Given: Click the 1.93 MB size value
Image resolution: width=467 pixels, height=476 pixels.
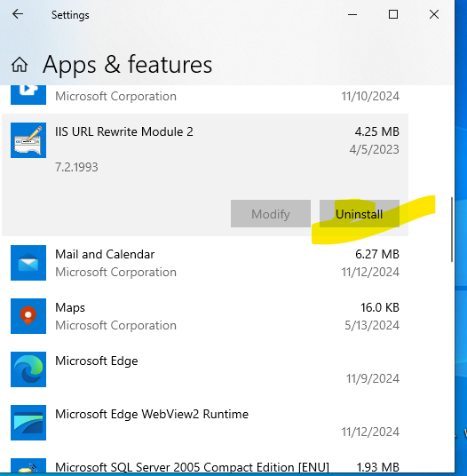Looking at the screenshot, I should (377, 467).
